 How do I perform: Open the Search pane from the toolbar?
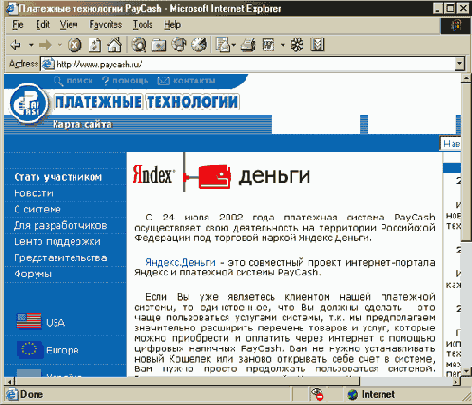point(139,44)
